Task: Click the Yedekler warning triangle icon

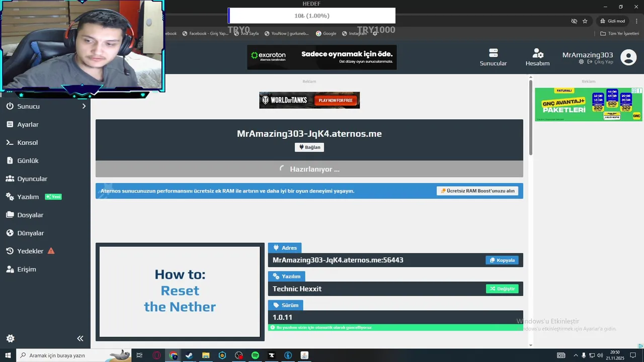Action: (51, 251)
